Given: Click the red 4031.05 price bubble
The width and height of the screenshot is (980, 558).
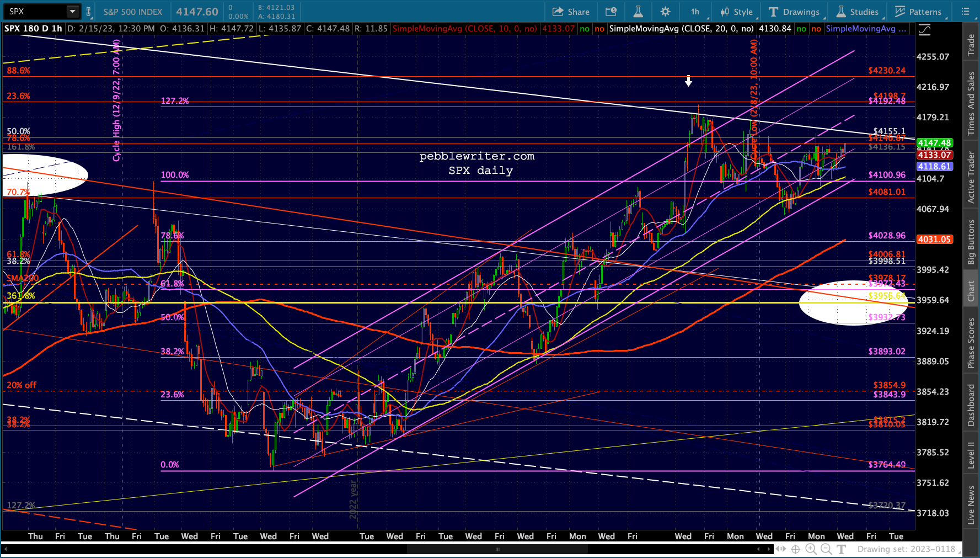Looking at the screenshot, I should [934, 240].
